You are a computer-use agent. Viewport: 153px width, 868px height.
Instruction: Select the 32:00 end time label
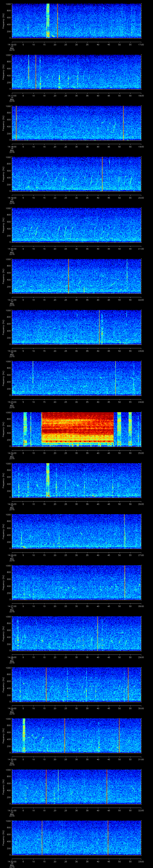point(141,810)
